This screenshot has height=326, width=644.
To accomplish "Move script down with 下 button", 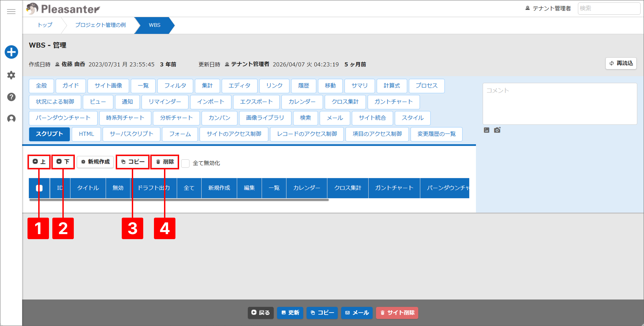I will click(63, 162).
